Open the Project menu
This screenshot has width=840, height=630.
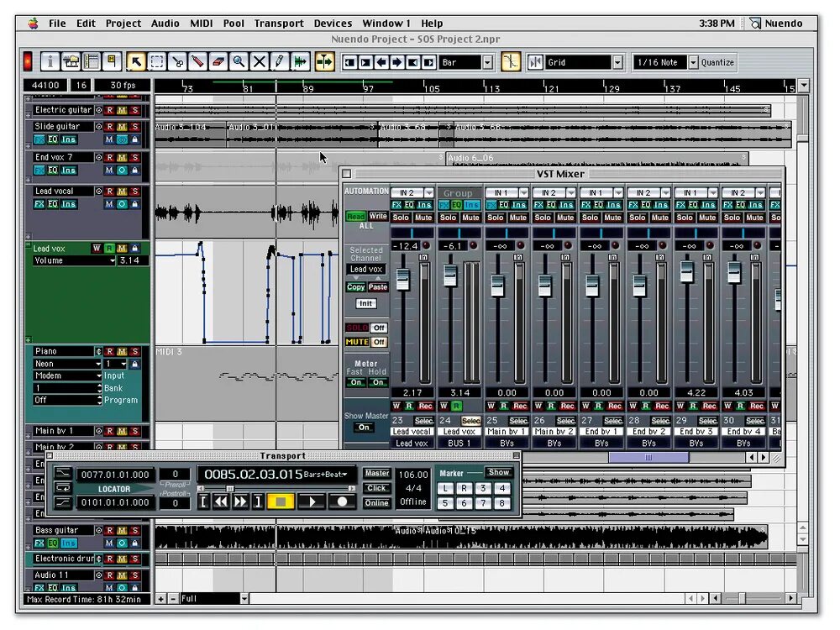coord(123,23)
